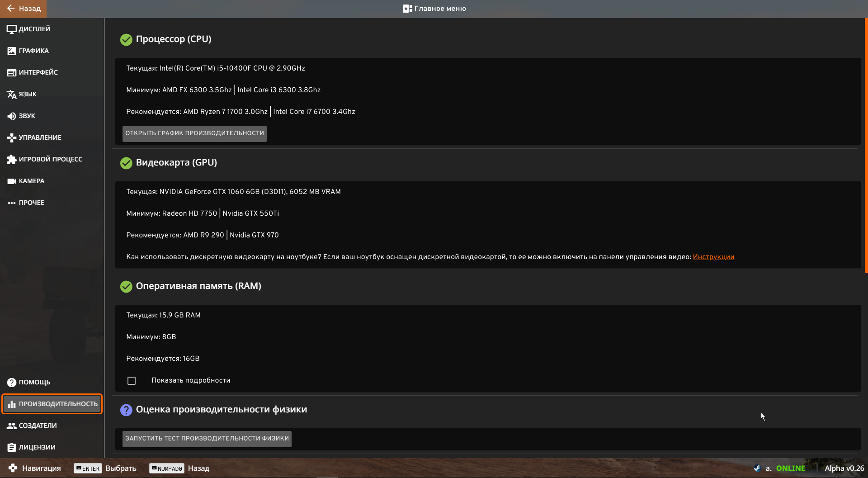This screenshot has width=868, height=478.
Task: Click the Назад button at top left
Action: [24, 9]
